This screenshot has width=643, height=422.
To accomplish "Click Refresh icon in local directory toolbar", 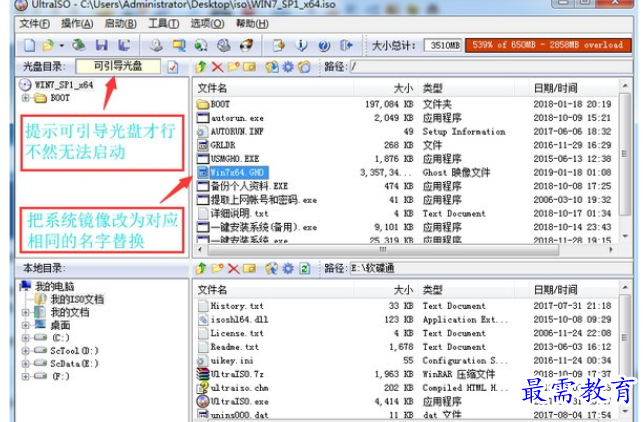I will click(x=304, y=269).
